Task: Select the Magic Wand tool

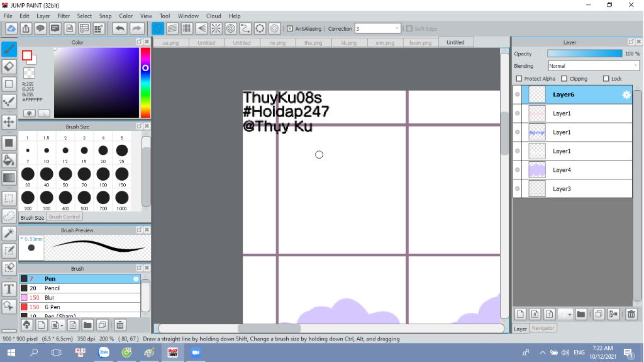Action: [x=9, y=233]
